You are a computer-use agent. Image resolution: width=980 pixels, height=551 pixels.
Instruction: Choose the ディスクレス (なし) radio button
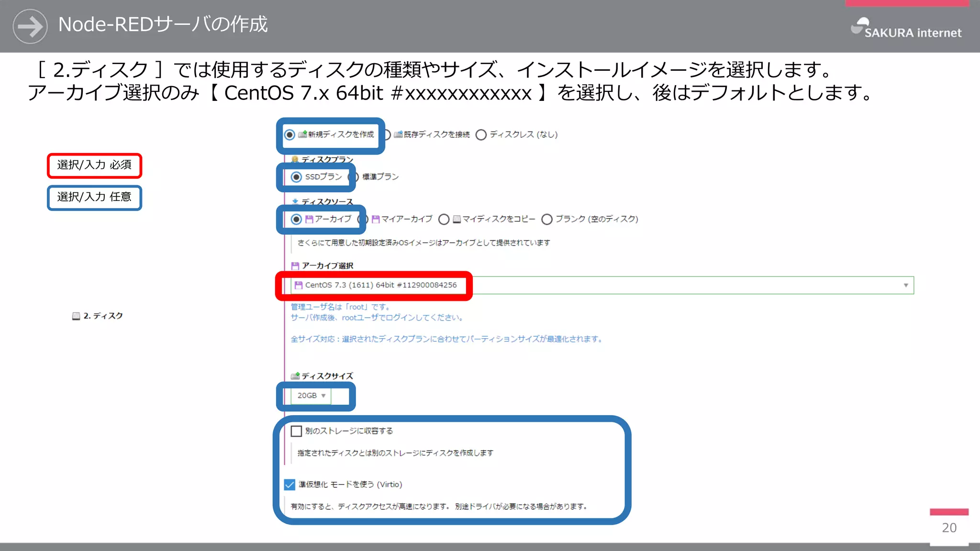pyautogui.click(x=481, y=135)
